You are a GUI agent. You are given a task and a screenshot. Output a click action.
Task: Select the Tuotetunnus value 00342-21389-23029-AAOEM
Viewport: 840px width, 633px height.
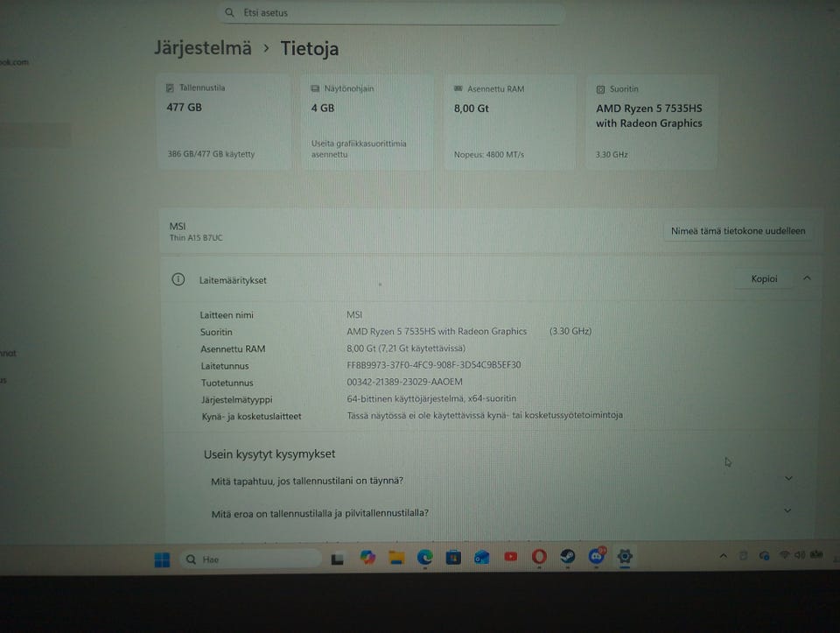point(404,382)
